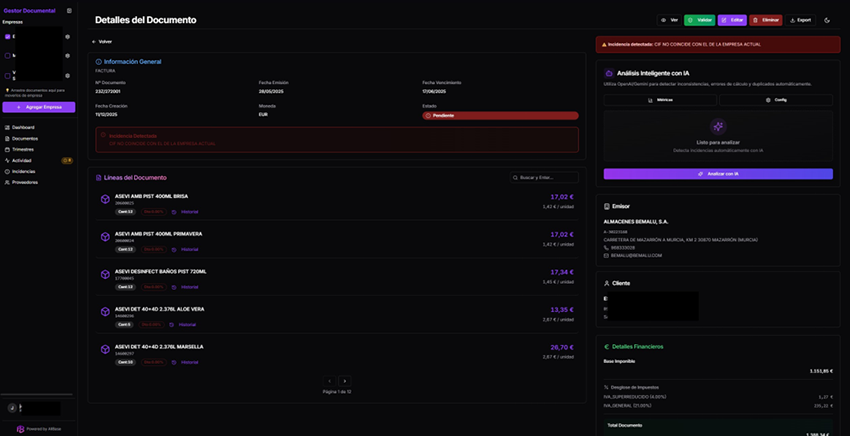Collapse the sidebar using the header icon
This screenshot has height=436, width=850.
[69, 10]
